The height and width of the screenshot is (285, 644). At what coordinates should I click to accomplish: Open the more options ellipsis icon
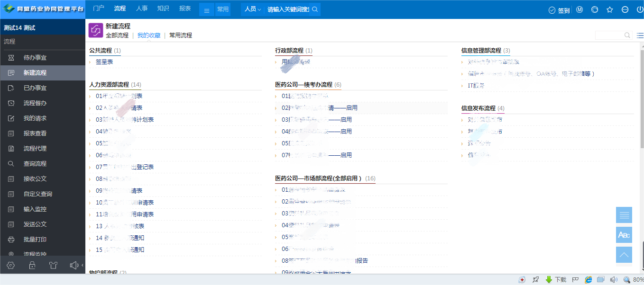pyautogui.click(x=625, y=9)
